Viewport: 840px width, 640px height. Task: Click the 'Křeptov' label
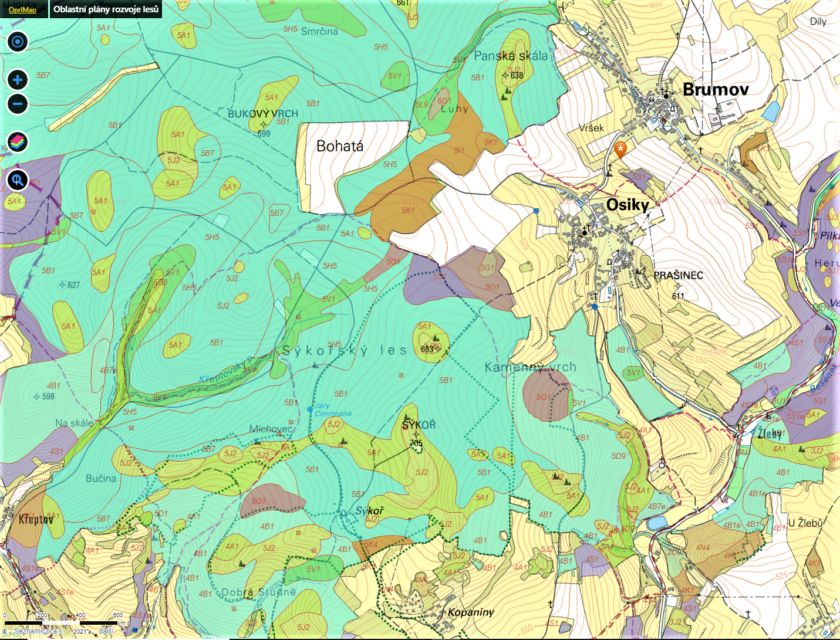point(36,520)
